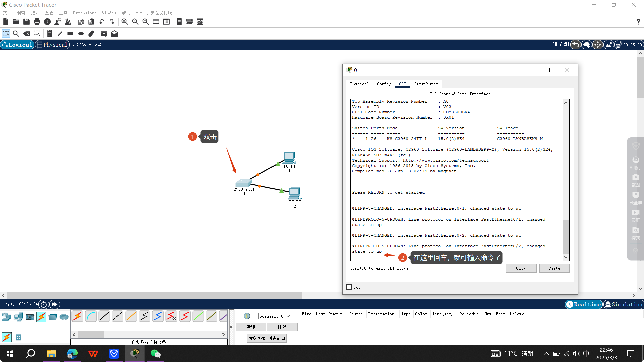Viewport: 644px width, 362px height.
Task: Select the Draw Rectangle tool
Action: tap(70, 34)
